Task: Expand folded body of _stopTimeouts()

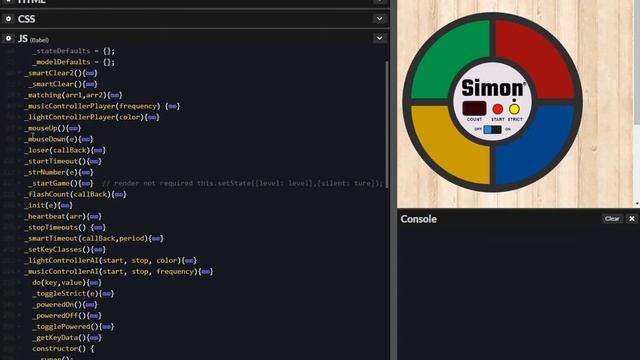Action: coord(98,227)
